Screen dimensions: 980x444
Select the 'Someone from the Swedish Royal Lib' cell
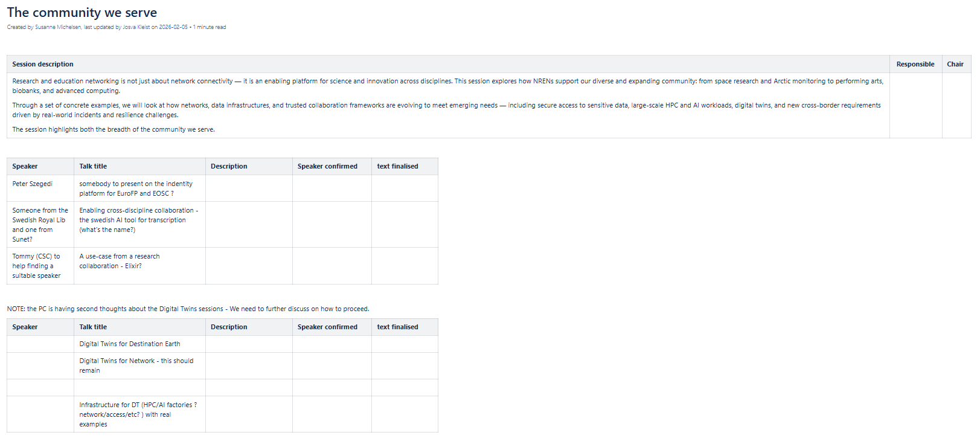tap(40, 225)
